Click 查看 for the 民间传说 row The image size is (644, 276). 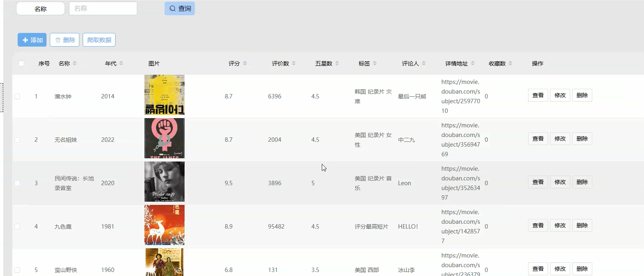538,182
